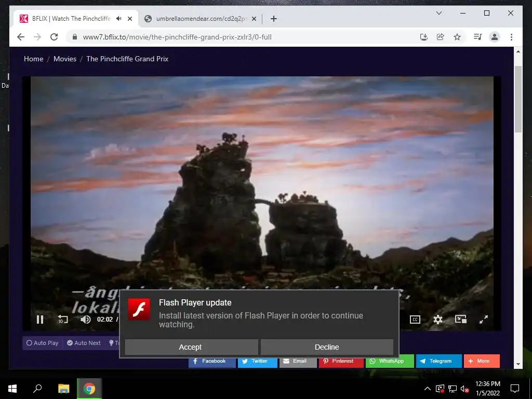Rewind the video 10 seconds

point(63,320)
